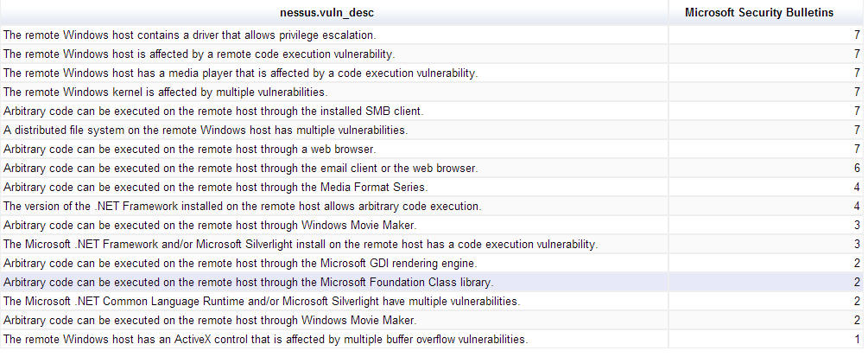Select the .NET Framework and/or Silverlight install row
The height and width of the screenshot is (357, 868).
click(432, 245)
